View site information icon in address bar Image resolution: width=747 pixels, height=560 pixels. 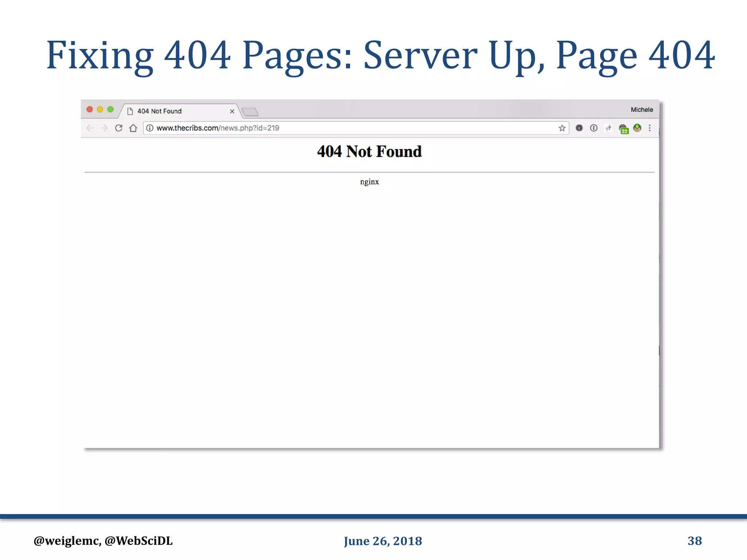150,128
